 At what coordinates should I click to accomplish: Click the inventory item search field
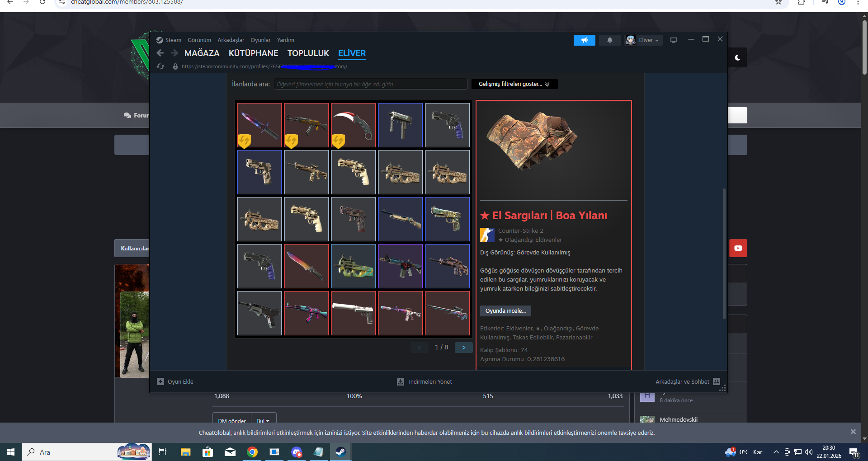coord(371,84)
